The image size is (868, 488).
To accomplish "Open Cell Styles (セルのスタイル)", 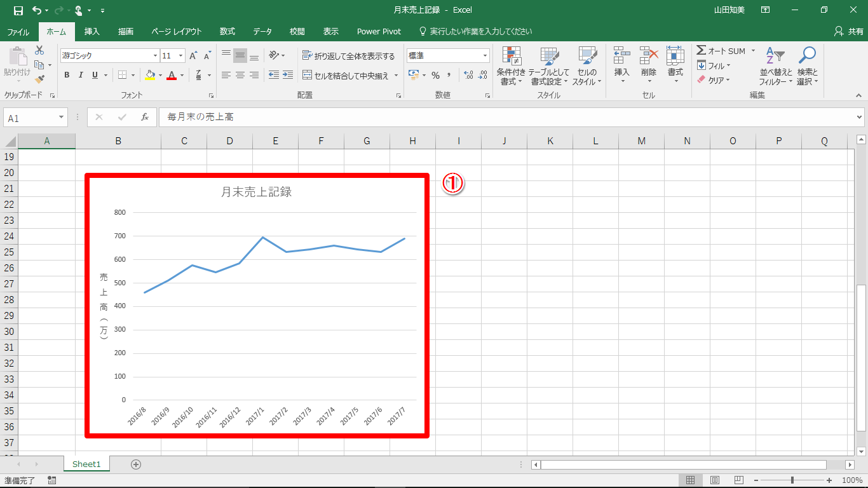I will click(587, 66).
